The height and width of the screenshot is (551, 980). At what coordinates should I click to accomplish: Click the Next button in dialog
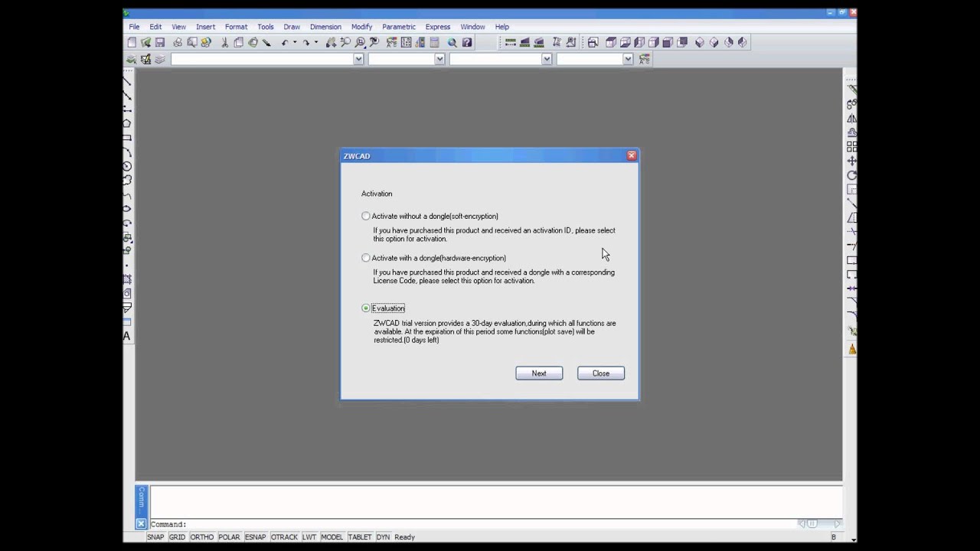tap(539, 373)
